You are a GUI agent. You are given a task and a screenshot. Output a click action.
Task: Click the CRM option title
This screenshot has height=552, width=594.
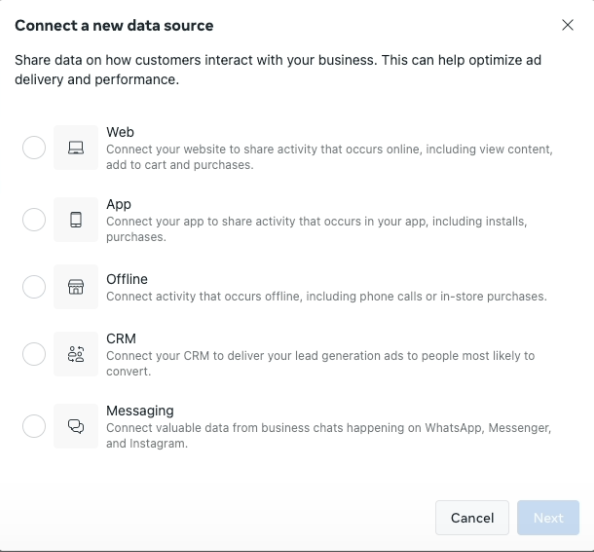coord(121,339)
